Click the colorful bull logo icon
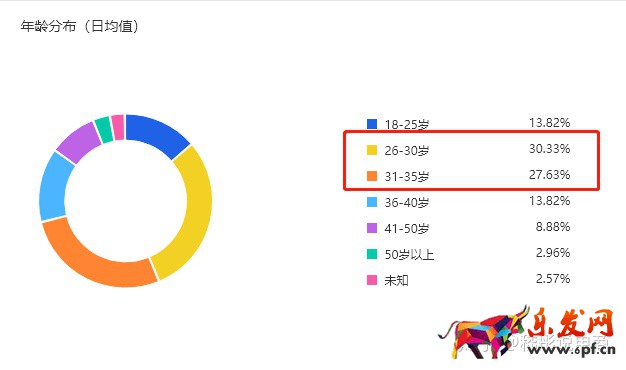 point(483,332)
